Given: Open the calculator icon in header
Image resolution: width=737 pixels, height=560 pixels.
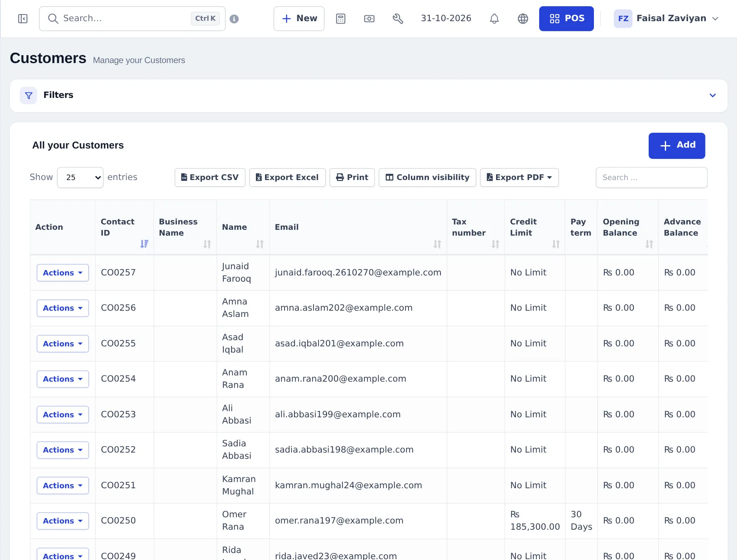Looking at the screenshot, I should 341,19.
